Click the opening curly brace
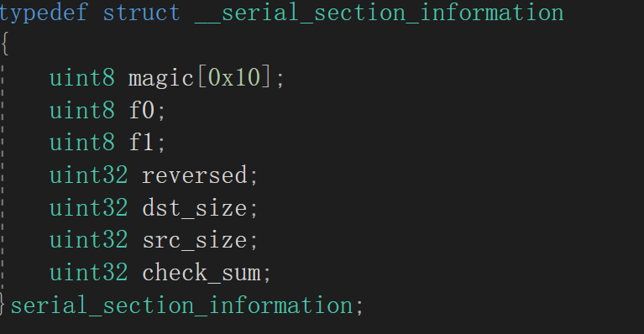The image size is (644, 334). point(5,44)
